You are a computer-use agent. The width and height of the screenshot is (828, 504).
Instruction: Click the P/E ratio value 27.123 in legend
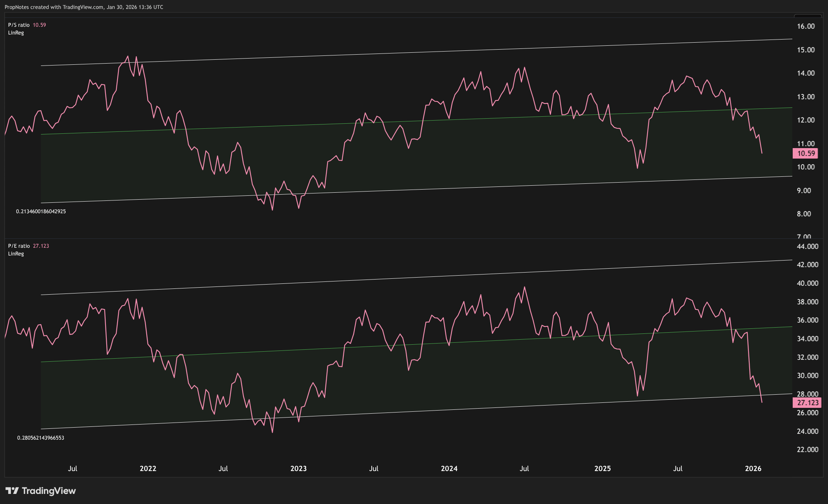41,246
